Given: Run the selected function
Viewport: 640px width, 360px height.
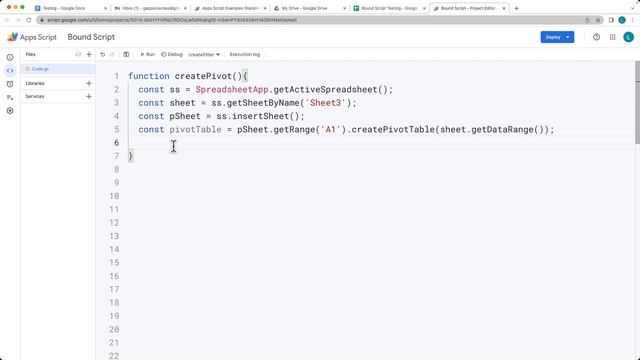Looking at the screenshot, I should tap(147, 54).
